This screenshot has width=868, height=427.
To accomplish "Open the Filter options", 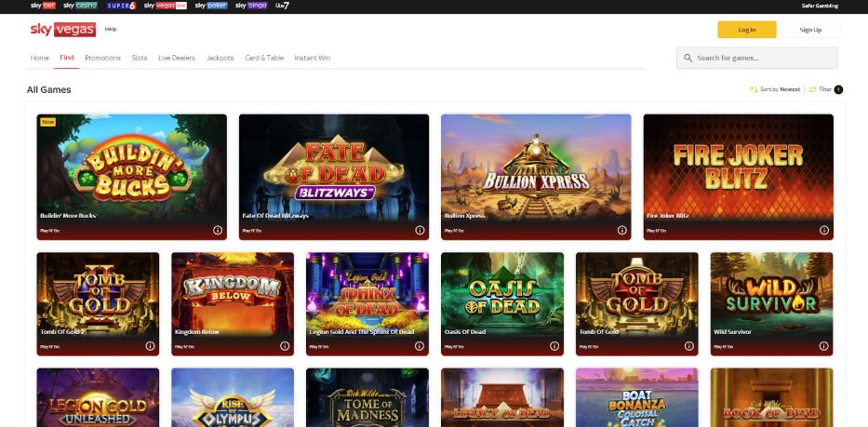I will pyautogui.click(x=825, y=89).
